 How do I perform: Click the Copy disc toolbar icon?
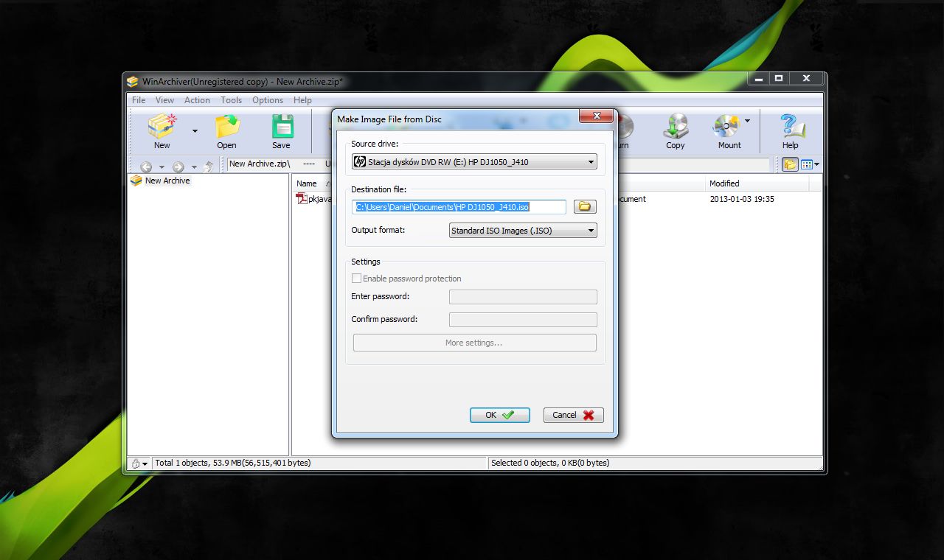[x=676, y=127]
